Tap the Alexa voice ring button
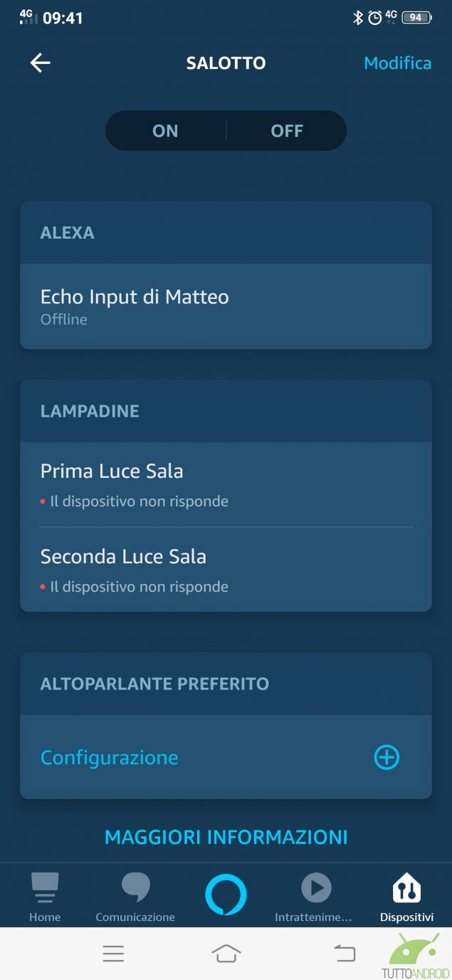The image size is (452, 980). tap(226, 895)
